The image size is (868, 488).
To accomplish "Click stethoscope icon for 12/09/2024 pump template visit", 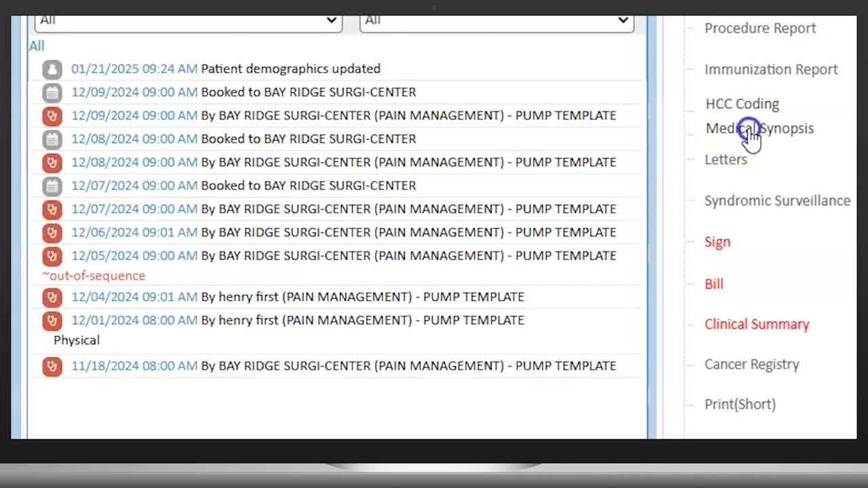I will click(52, 116).
